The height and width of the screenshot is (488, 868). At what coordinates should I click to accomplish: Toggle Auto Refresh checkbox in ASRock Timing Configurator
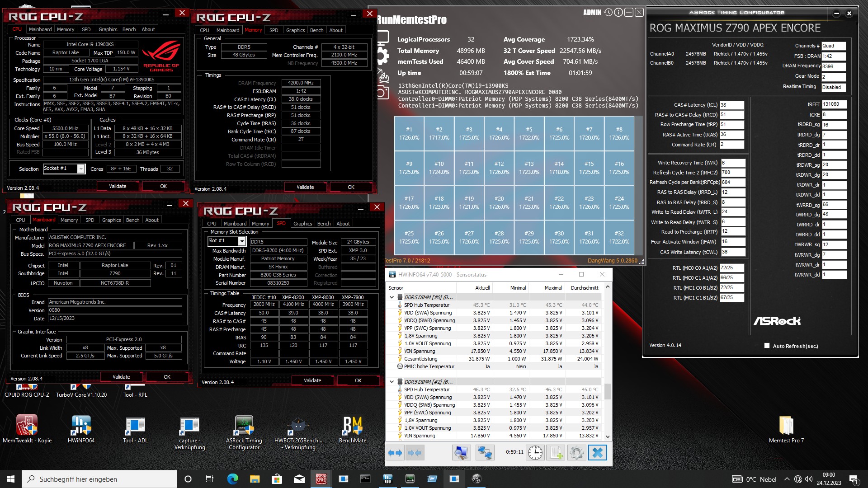pos(767,346)
